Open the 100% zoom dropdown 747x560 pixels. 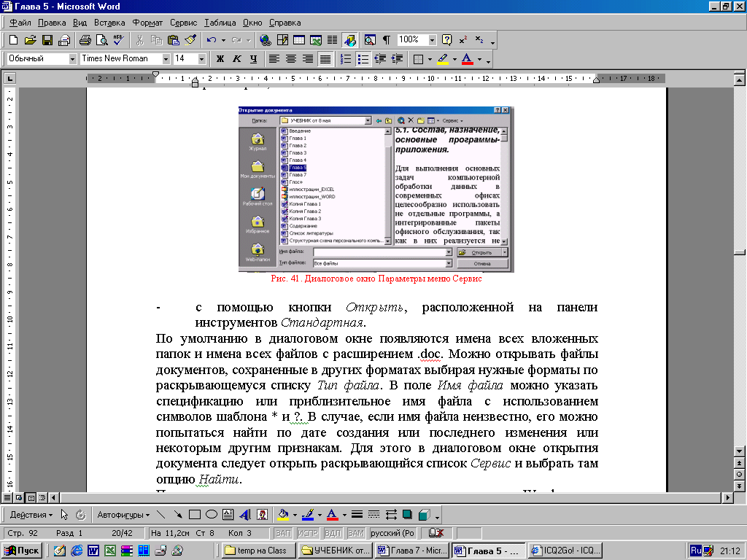click(x=432, y=40)
